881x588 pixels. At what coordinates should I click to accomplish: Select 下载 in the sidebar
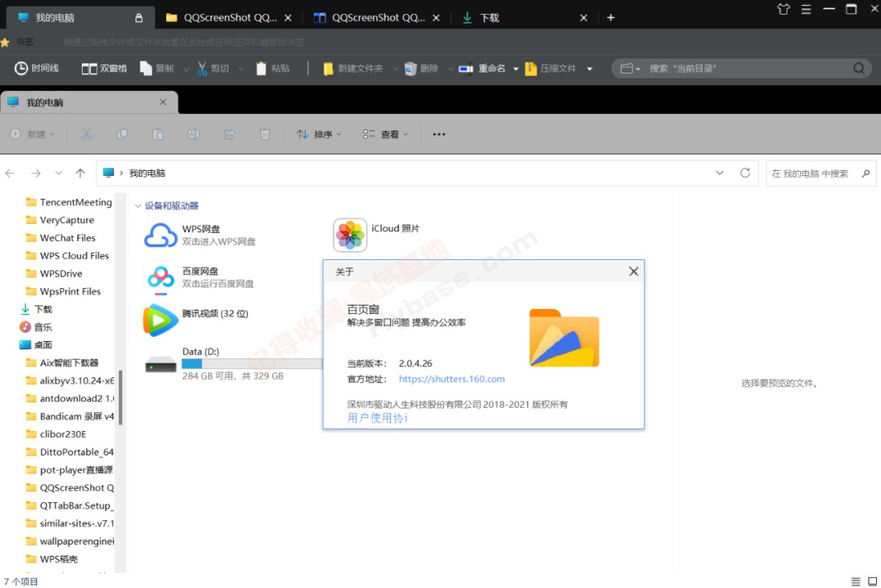[36, 310]
